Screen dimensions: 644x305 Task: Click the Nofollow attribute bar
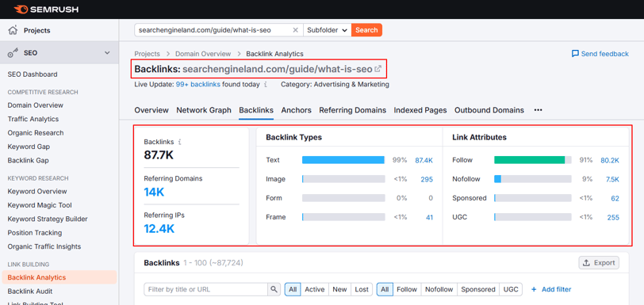click(x=533, y=179)
